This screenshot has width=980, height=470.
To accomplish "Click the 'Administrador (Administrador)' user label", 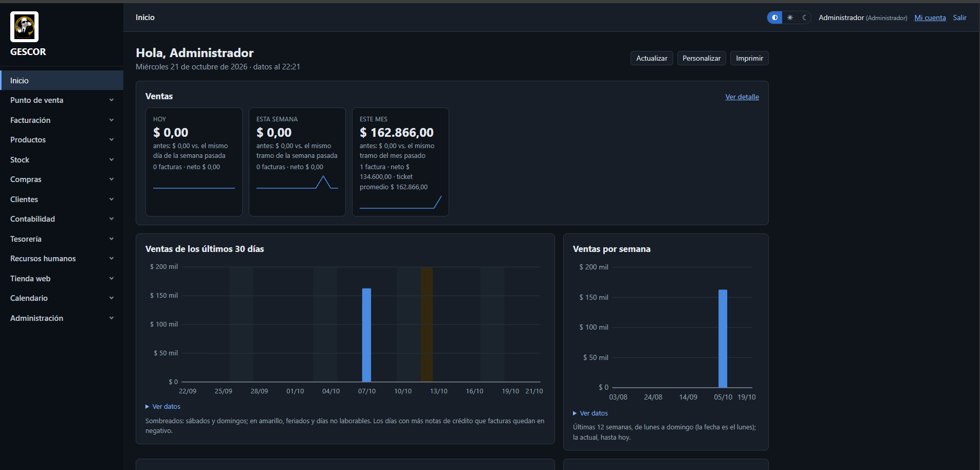I will tap(863, 17).
